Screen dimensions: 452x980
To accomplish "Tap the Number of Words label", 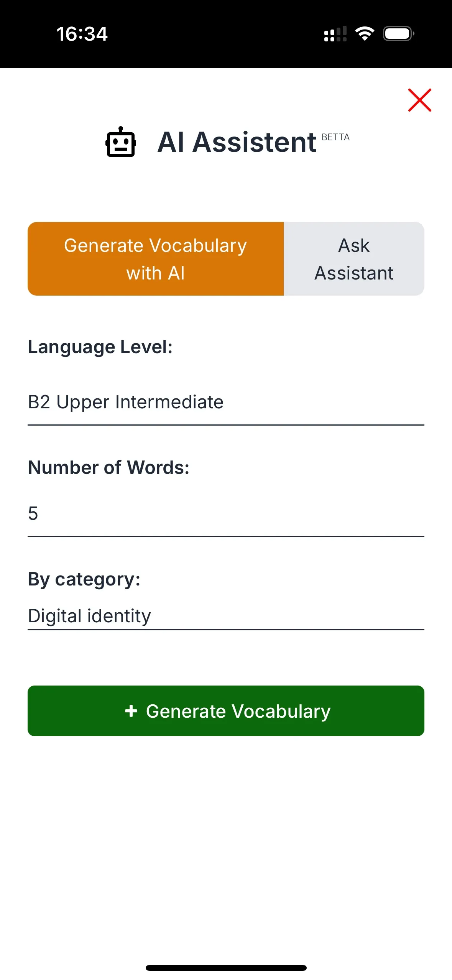I will [x=108, y=468].
